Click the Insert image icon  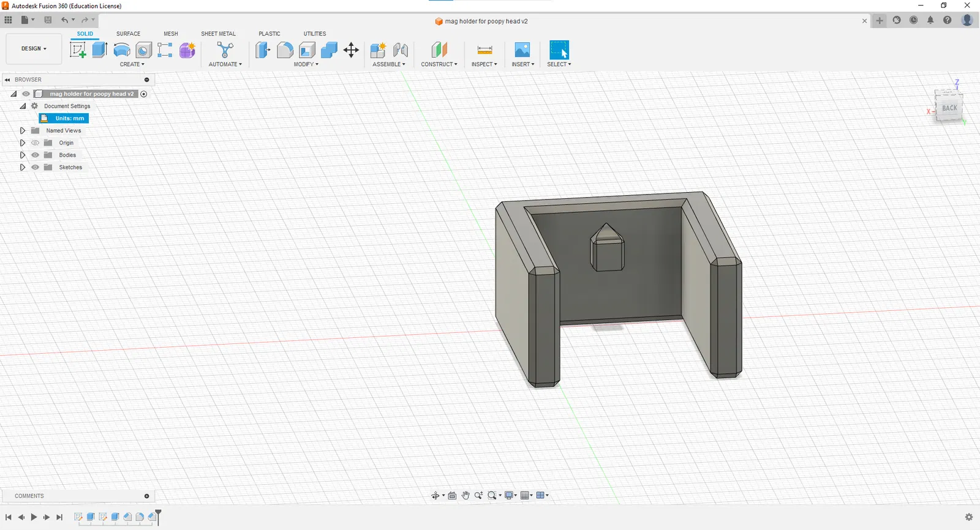[522, 50]
